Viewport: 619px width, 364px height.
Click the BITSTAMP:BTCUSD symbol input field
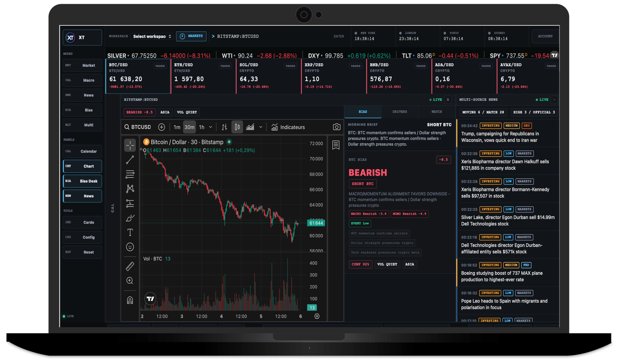(272, 36)
